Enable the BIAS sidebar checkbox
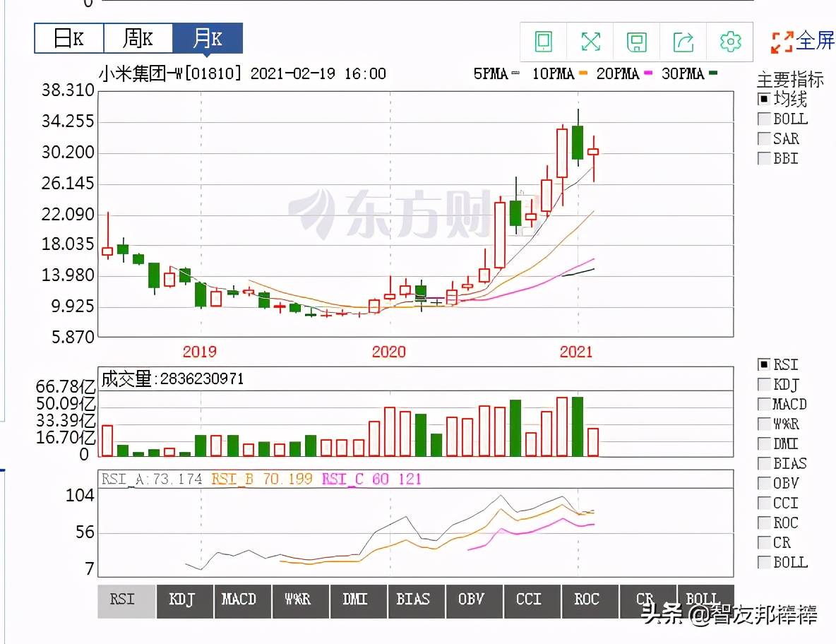The height and width of the screenshot is (644, 836). click(763, 463)
